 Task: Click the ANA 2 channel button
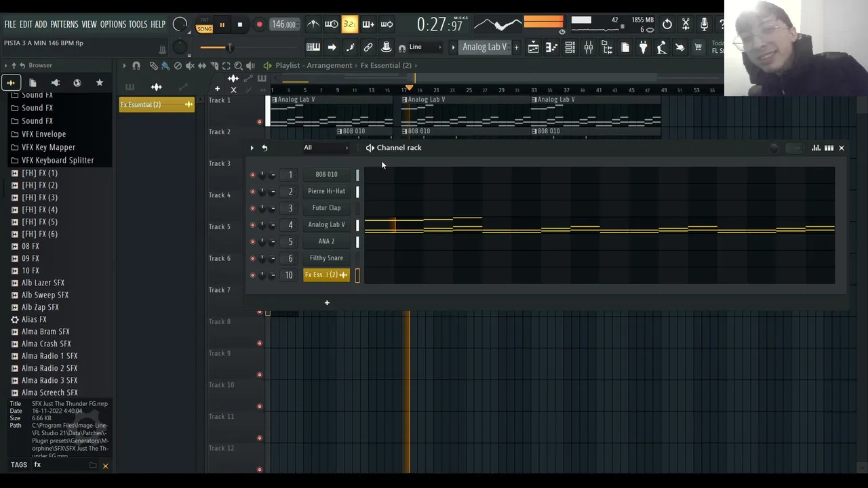click(x=326, y=241)
